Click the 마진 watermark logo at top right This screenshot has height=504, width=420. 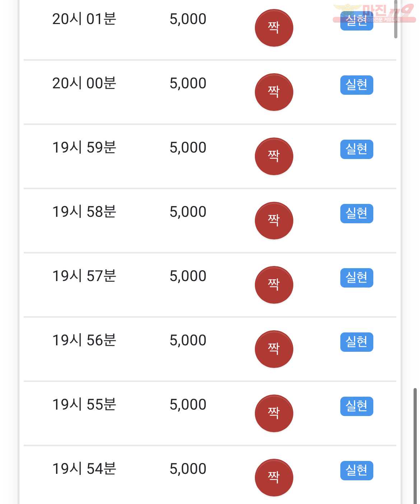pyautogui.click(x=374, y=13)
